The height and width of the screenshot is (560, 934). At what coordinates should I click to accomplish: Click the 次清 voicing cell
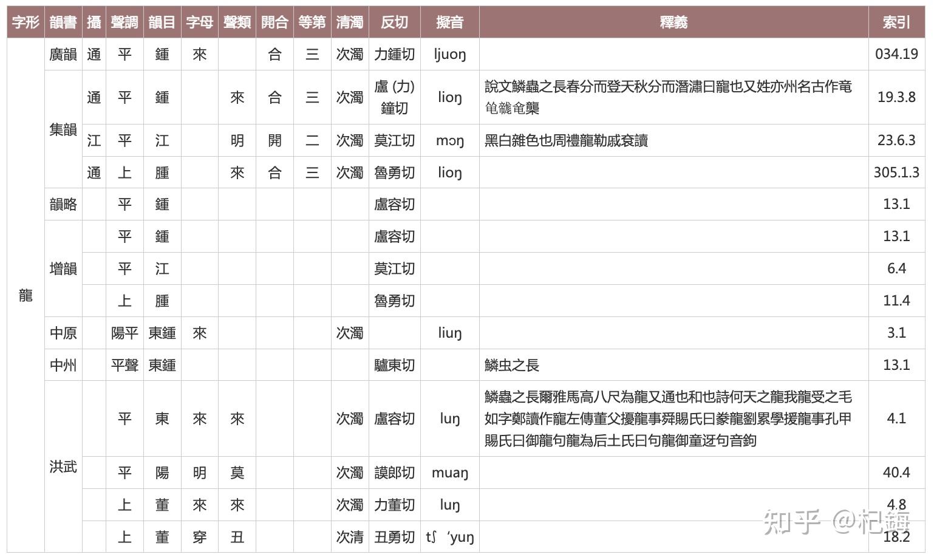click(350, 537)
